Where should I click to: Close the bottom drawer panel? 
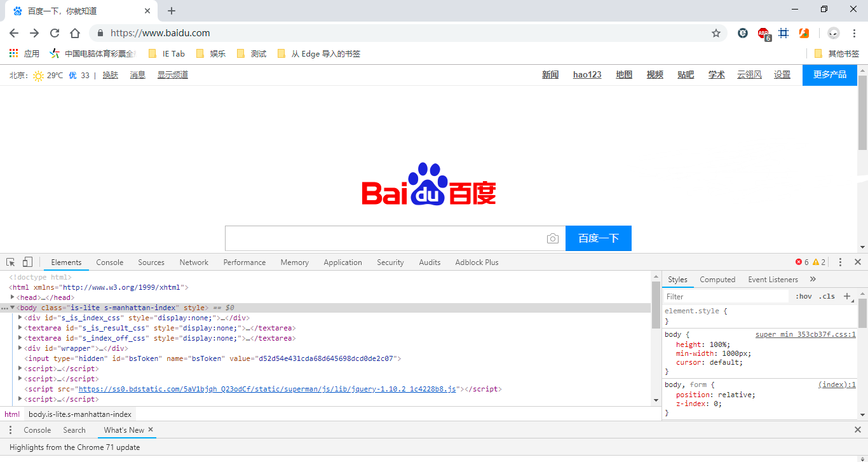pos(858,430)
